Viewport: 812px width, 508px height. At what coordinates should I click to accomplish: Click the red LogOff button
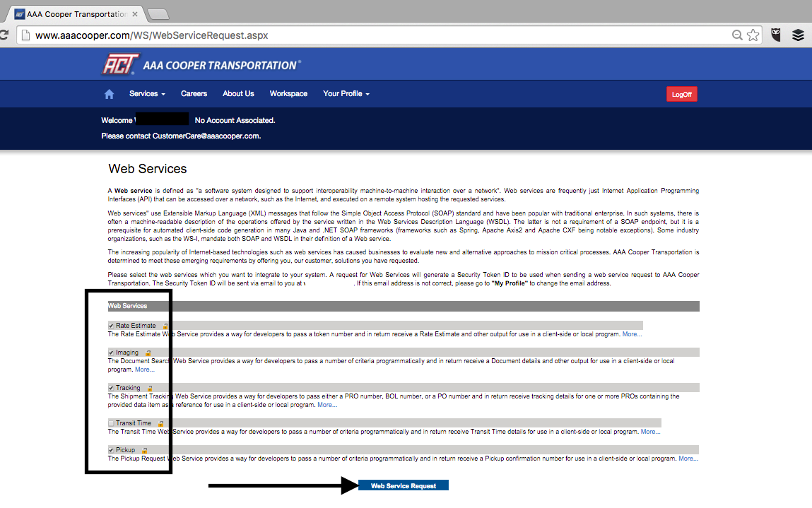[x=681, y=95]
